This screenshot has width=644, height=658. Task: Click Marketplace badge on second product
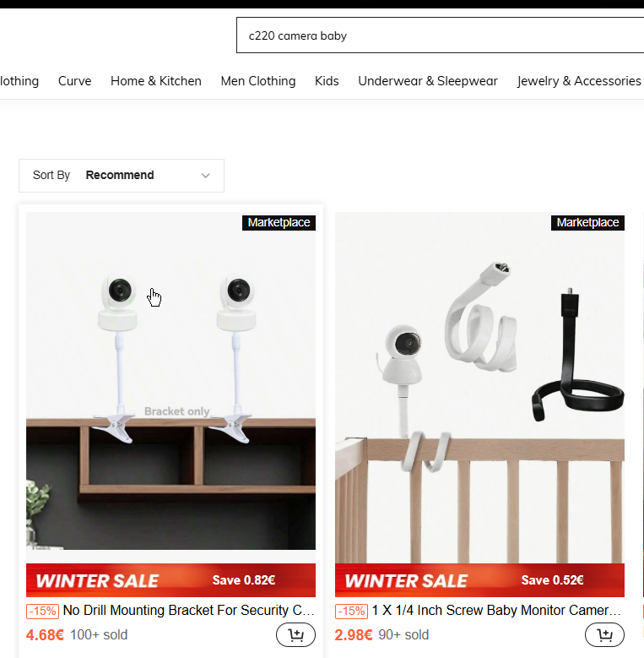pyautogui.click(x=587, y=222)
